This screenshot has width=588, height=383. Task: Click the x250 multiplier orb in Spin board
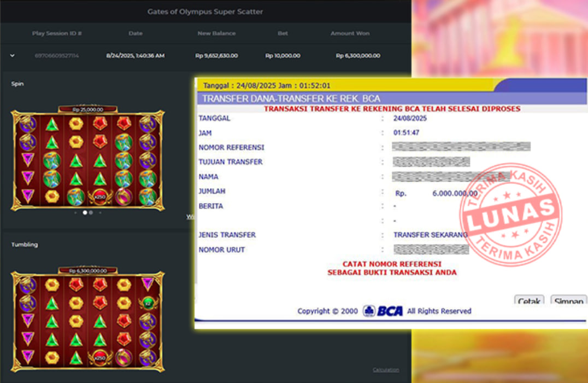(100, 196)
